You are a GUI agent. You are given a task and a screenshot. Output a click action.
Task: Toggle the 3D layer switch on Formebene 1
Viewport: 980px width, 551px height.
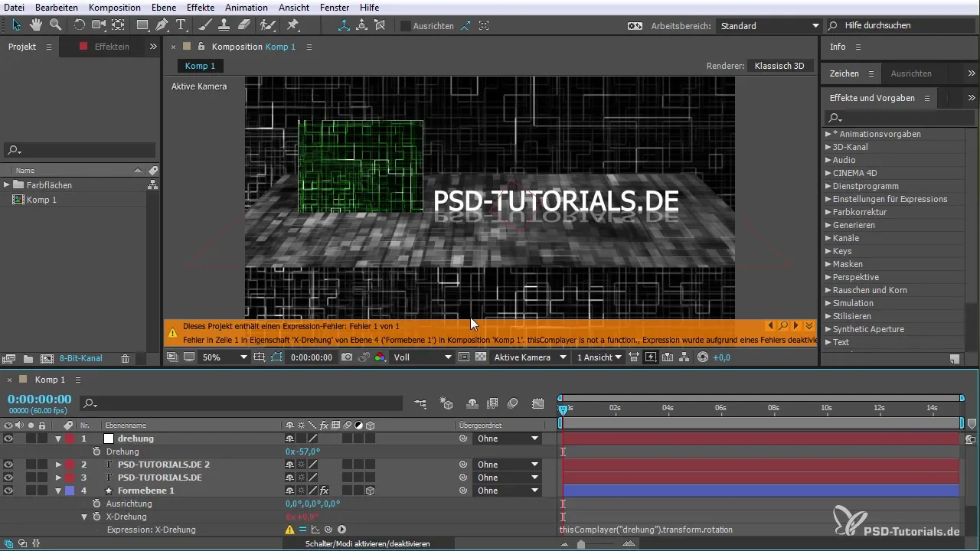[x=370, y=491]
